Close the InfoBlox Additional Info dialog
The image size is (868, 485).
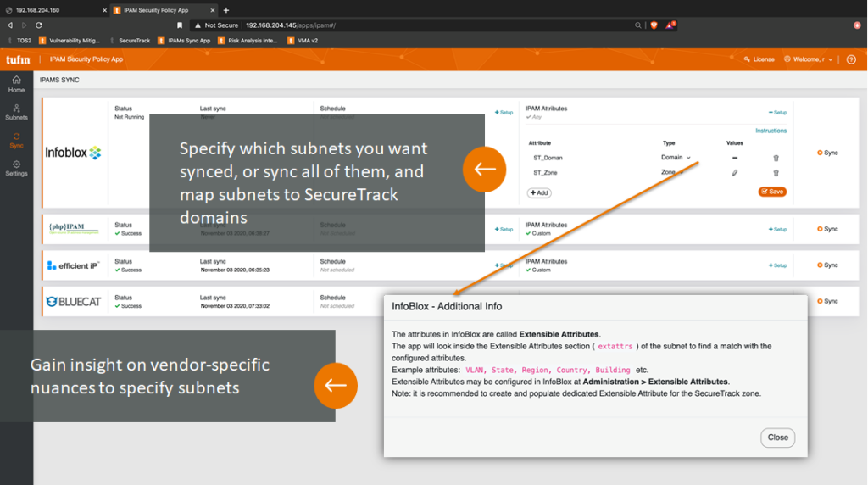tap(777, 438)
